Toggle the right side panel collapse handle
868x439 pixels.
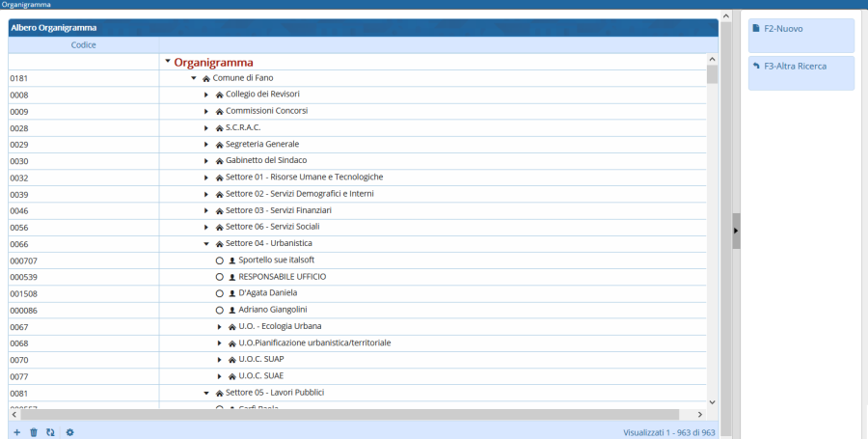736,232
